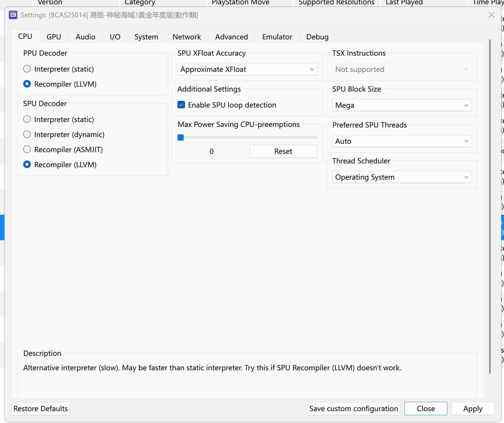Click the Supported Resolutions column header
The image size is (504, 423).
coord(336,3)
